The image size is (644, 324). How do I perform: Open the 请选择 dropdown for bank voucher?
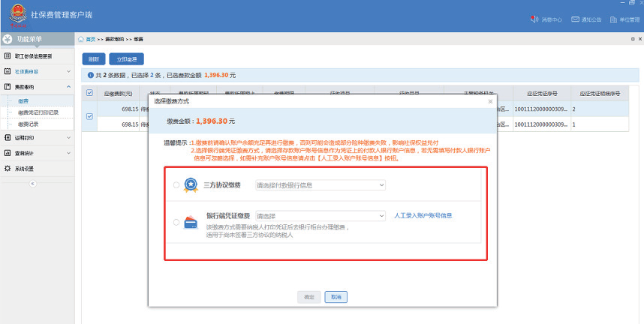[320, 215]
